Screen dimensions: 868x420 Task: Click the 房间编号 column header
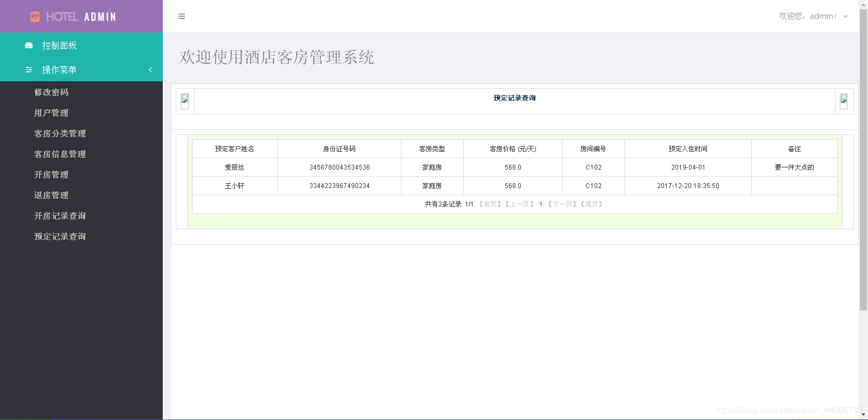pos(593,149)
